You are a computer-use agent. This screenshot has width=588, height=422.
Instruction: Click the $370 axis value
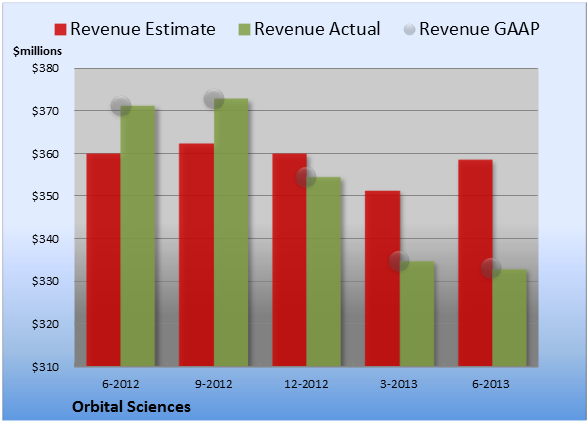pyautogui.click(x=45, y=111)
